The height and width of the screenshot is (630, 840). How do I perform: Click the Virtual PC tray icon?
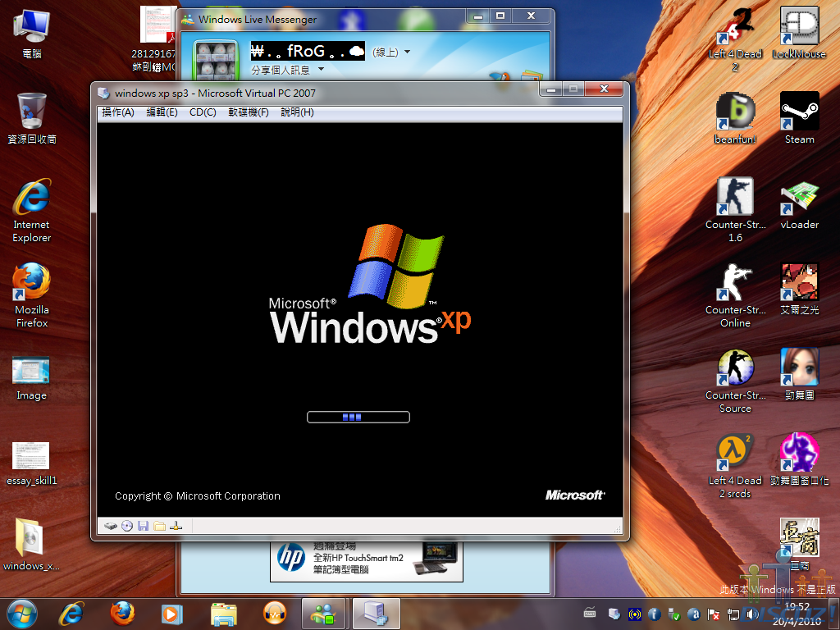click(x=614, y=614)
